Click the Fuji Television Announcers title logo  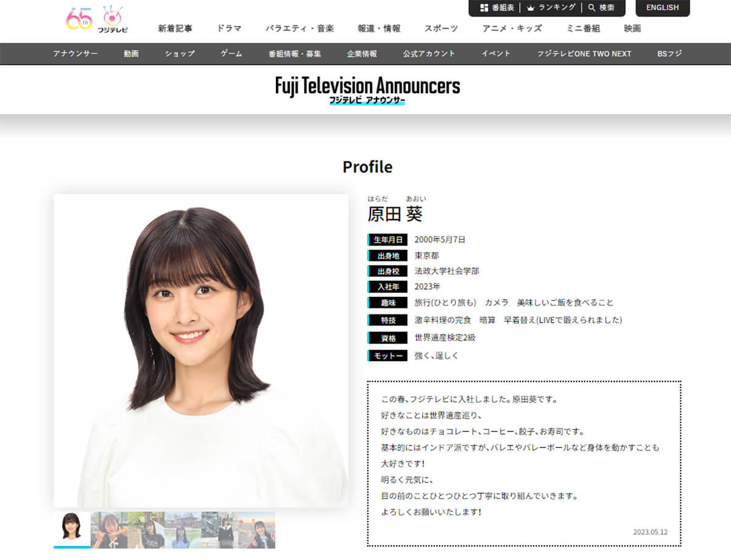click(367, 90)
